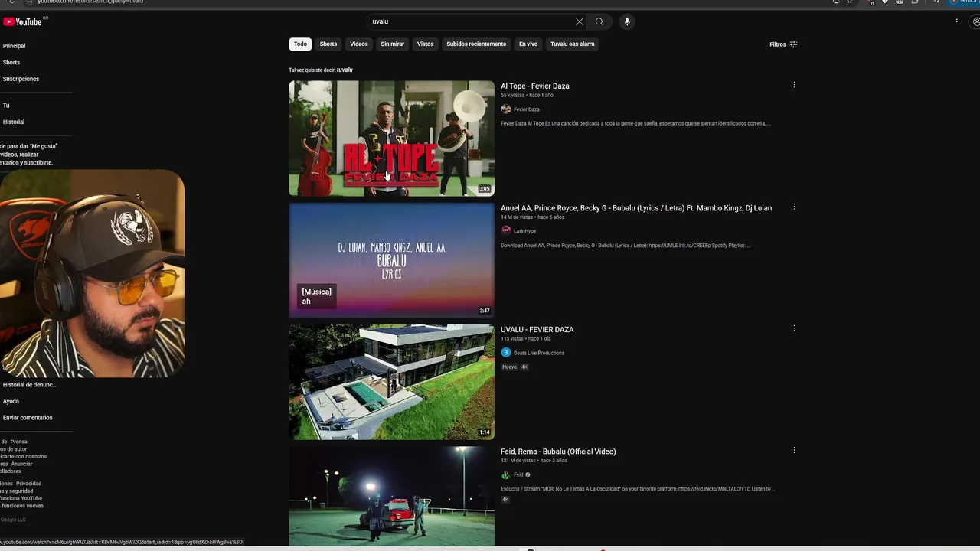
Task: Go to Principal in sidebar
Action: tap(14, 46)
